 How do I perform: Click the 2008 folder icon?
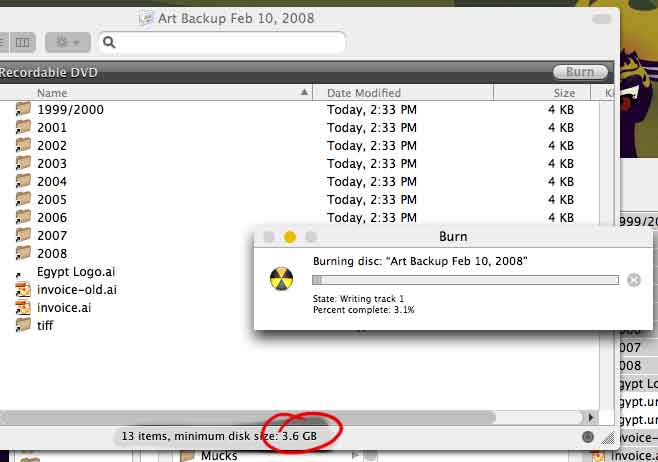click(23, 253)
